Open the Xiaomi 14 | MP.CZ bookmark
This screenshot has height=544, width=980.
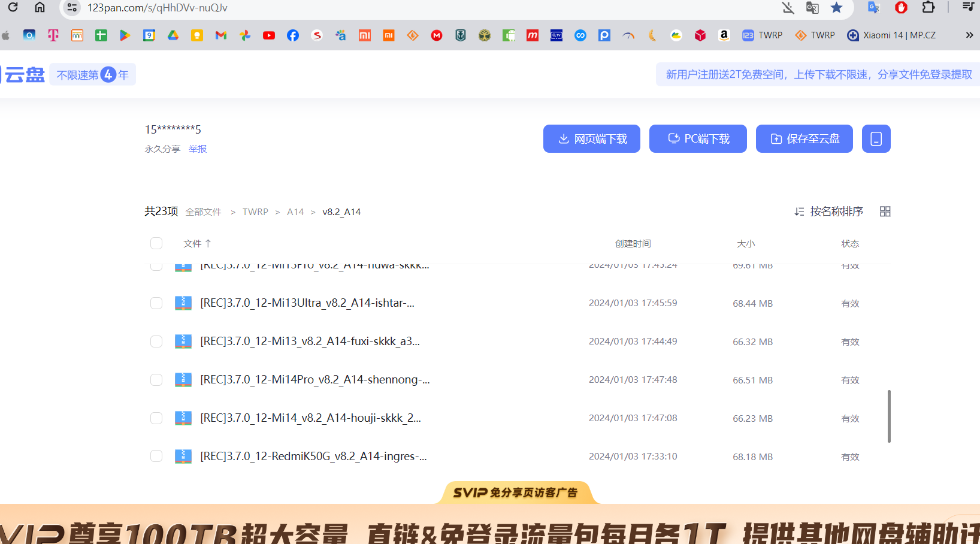pos(891,35)
